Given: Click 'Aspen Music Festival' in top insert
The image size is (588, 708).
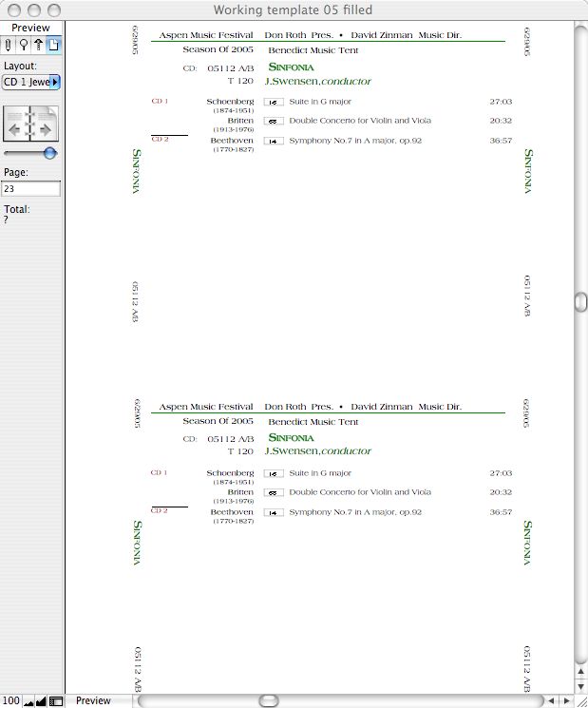Looking at the screenshot, I should point(206,35).
